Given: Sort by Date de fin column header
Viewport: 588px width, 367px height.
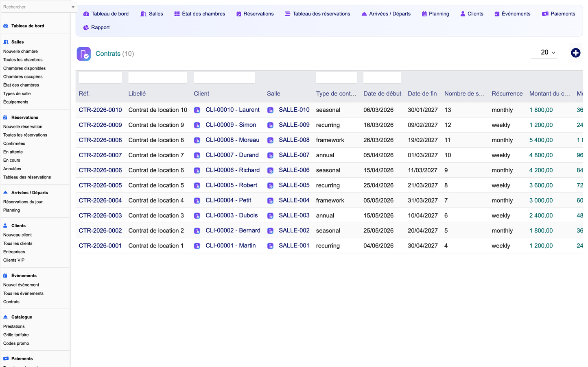Looking at the screenshot, I should pos(422,93).
